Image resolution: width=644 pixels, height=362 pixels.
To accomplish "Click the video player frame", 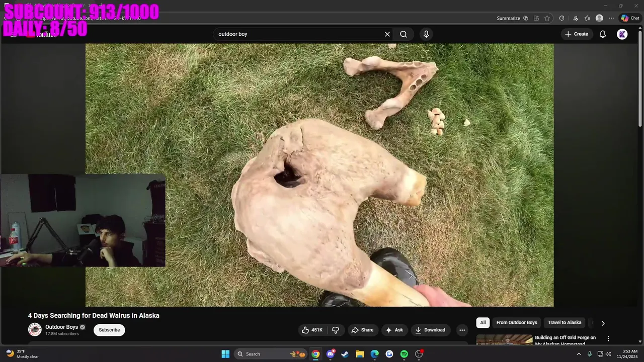I will point(319,175).
